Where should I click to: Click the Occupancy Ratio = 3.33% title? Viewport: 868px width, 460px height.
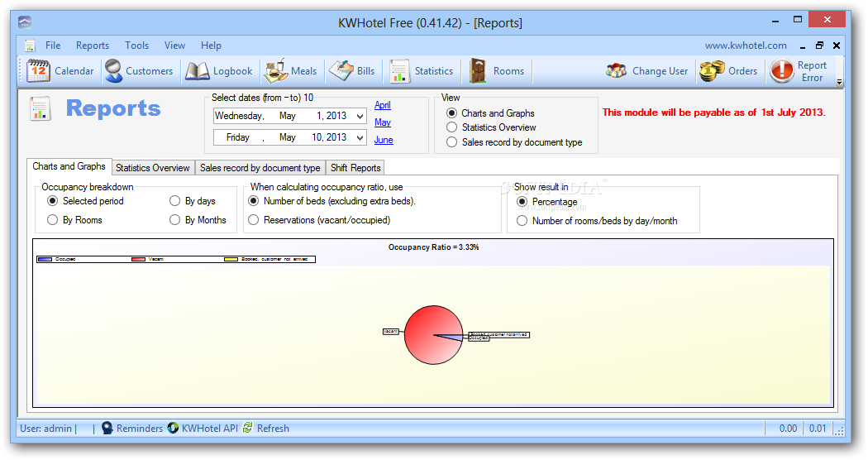(x=433, y=247)
